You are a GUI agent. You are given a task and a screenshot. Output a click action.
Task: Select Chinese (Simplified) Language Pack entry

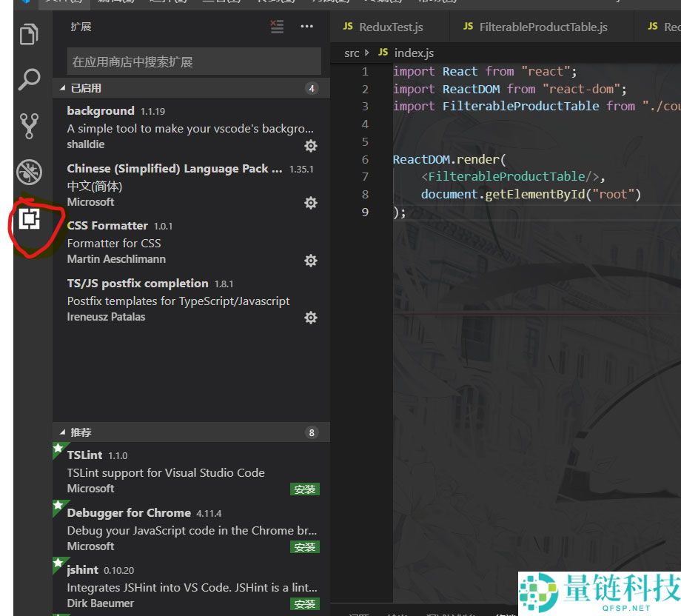pyautogui.click(x=192, y=184)
